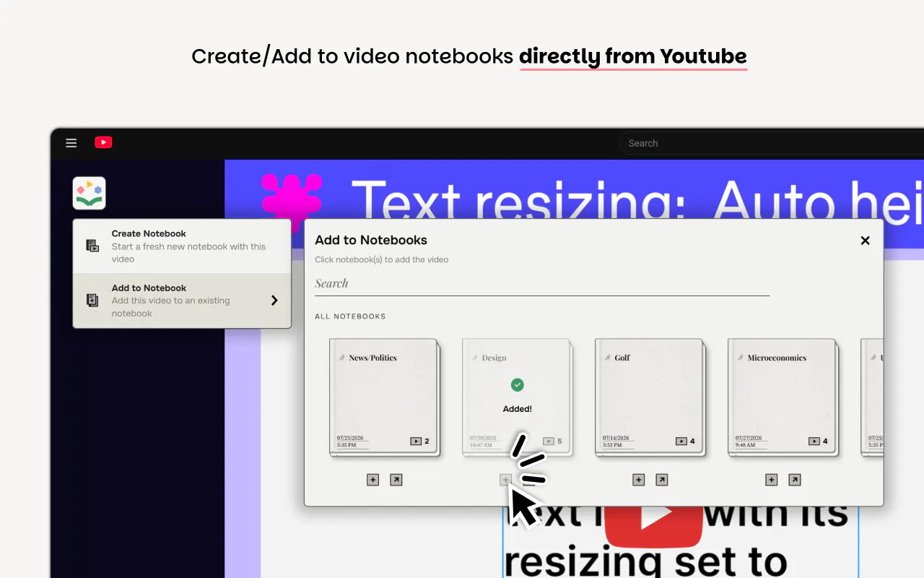Screen dimensions: 924x578
Task: Select the Golf notebook cover
Action: pyautogui.click(x=650, y=398)
